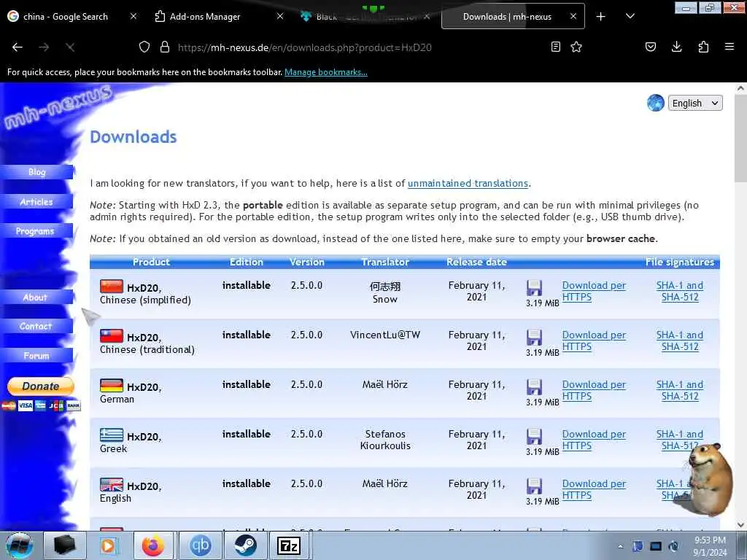Open SHA-1 and SHA-512 for German

tap(680, 390)
